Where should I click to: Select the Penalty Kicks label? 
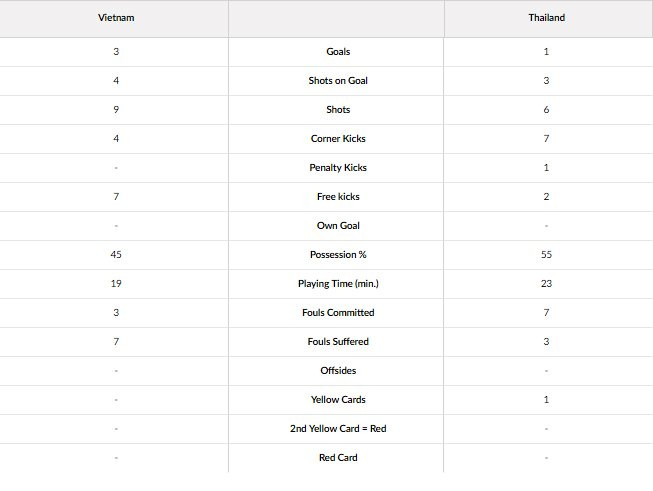click(338, 168)
